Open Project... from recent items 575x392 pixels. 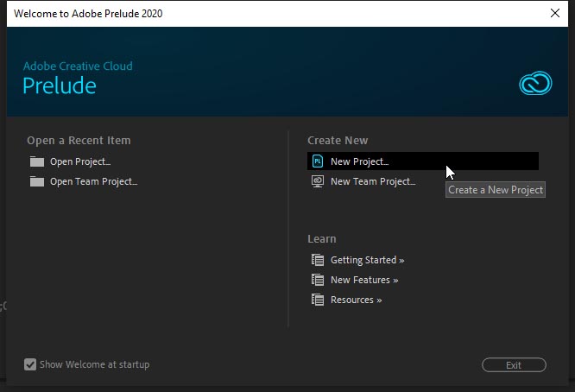tap(80, 161)
